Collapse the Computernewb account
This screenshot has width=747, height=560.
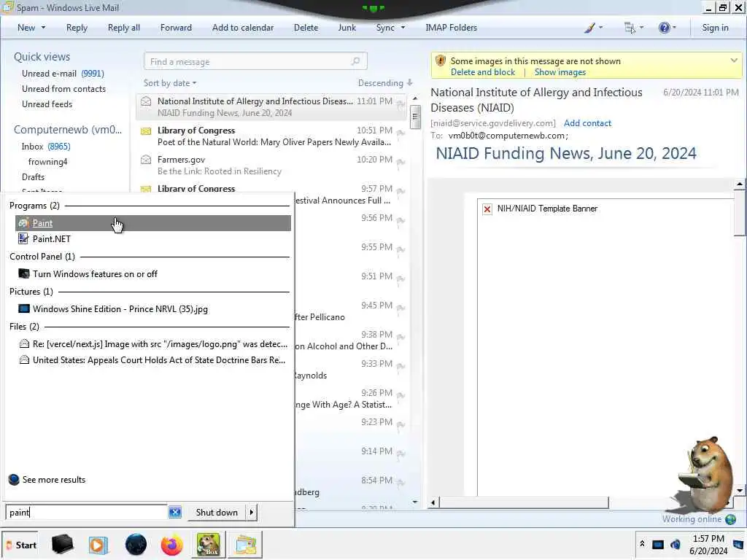tap(68, 130)
